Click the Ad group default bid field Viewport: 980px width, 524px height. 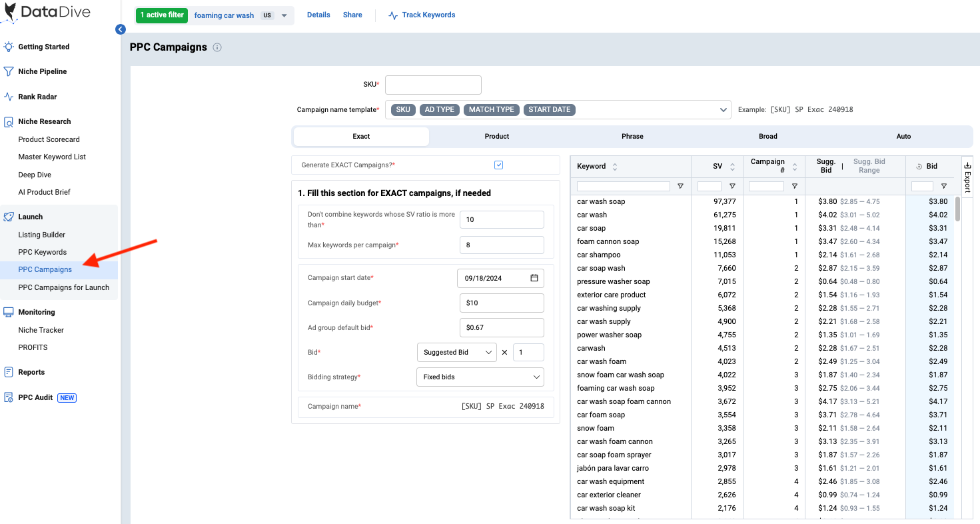click(x=502, y=327)
